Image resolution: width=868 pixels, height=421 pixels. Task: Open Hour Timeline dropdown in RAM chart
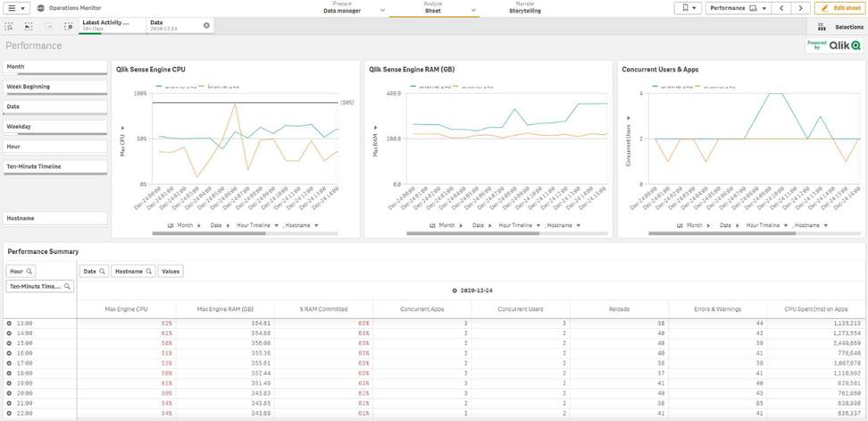pyautogui.click(x=520, y=225)
